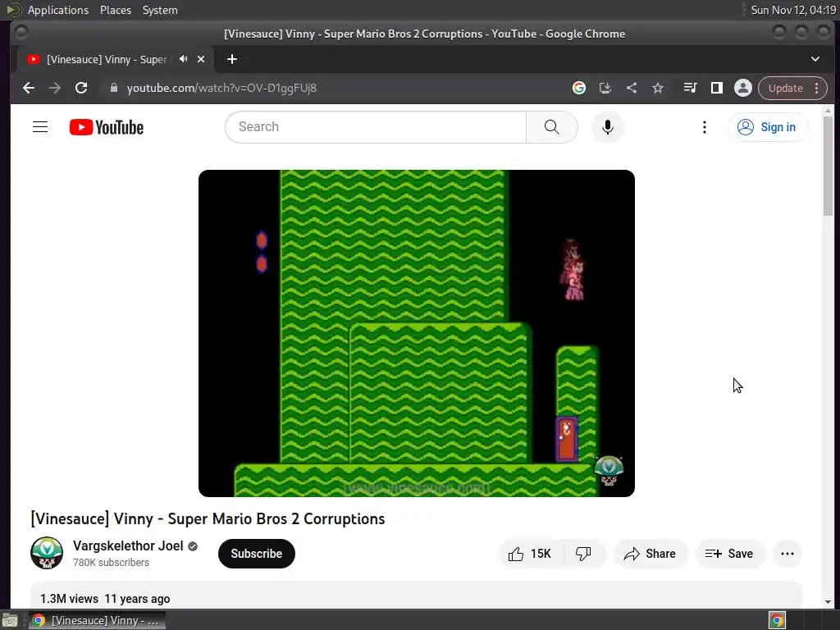
Task: Click the Vinesauce Vinny taskbar window button
Action: point(97,620)
